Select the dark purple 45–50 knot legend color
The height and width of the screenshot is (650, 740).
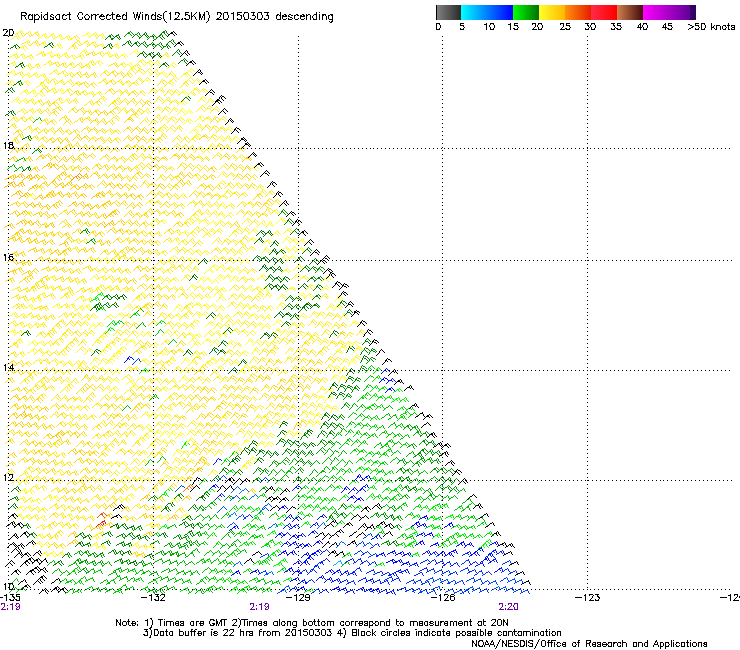point(682,12)
